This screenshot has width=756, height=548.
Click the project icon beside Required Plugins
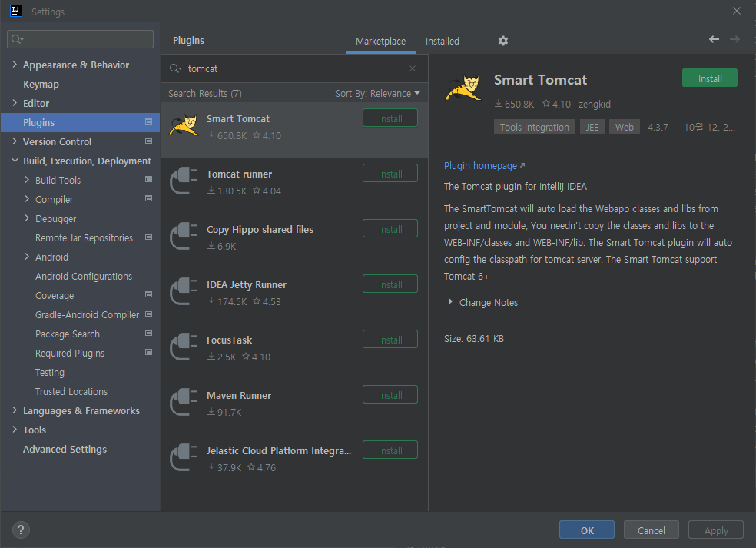click(x=148, y=353)
